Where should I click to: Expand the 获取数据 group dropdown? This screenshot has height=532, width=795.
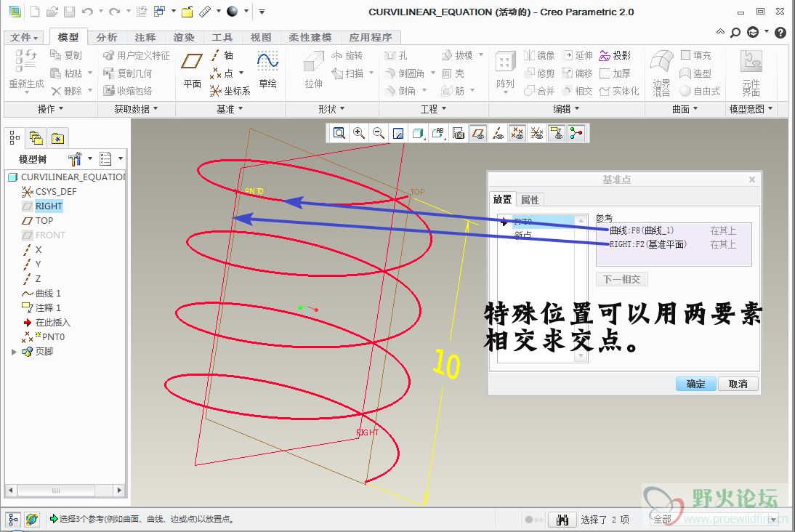tap(136, 109)
